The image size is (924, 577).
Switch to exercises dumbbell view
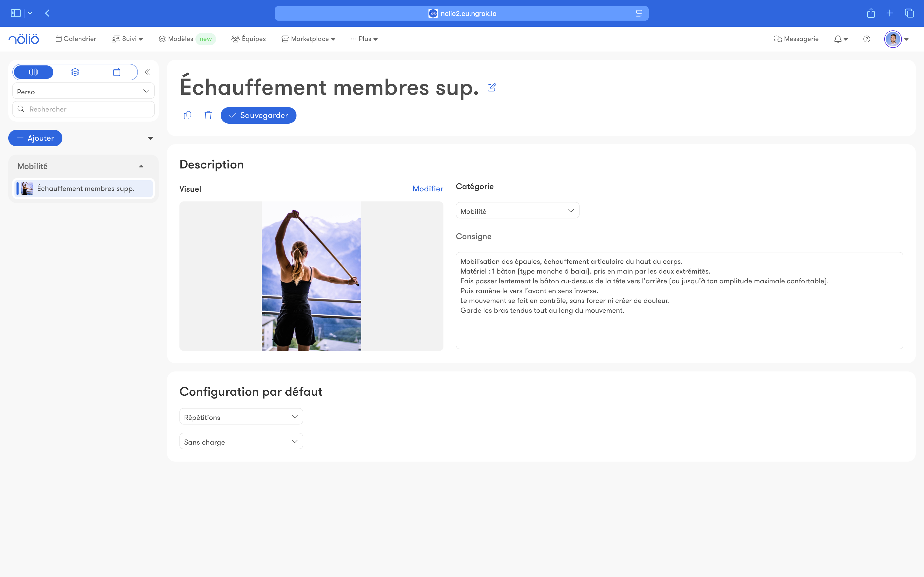point(34,72)
